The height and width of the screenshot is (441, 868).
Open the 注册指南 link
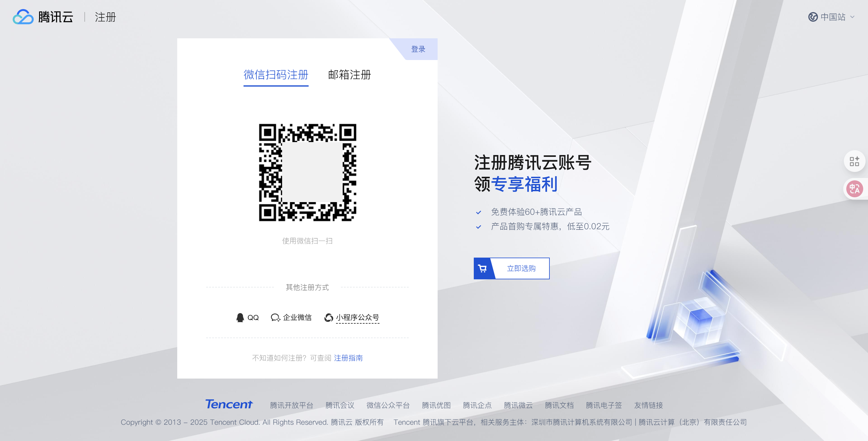(x=348, y=358)
